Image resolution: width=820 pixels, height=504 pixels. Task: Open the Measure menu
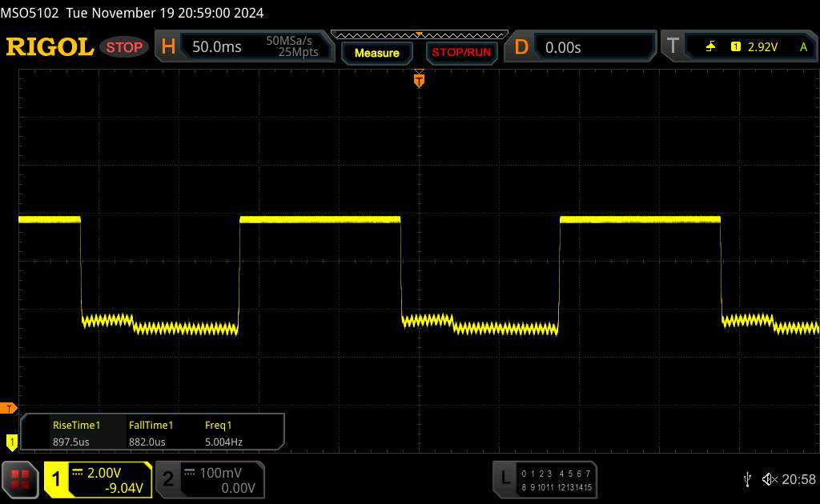pos(376,53)
